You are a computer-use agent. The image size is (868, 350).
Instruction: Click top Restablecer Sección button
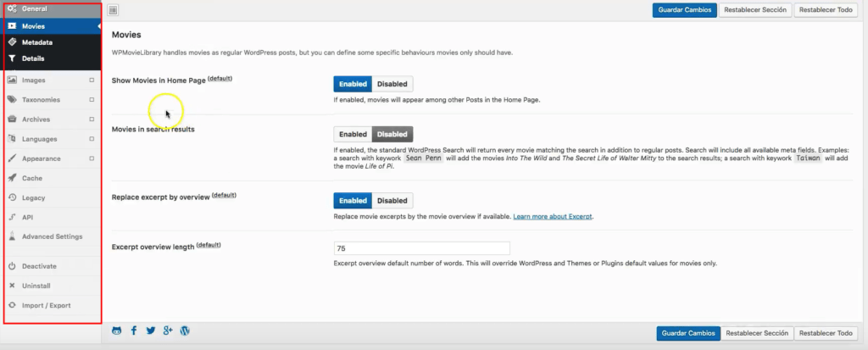754,10
